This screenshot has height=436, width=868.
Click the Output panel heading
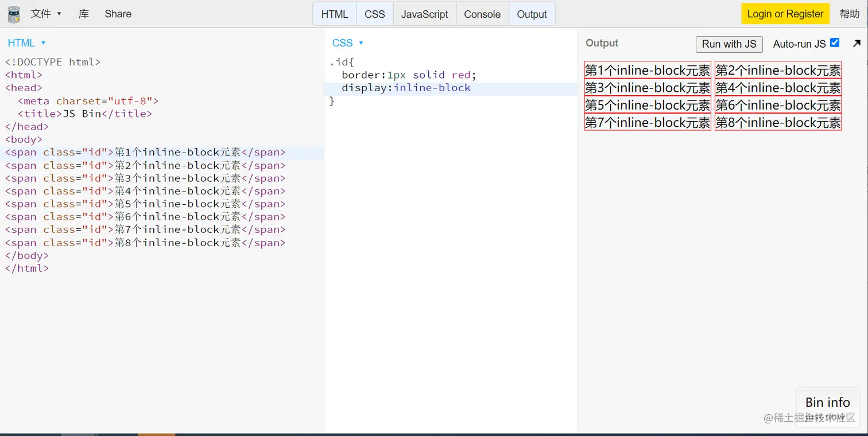point(602,43)
